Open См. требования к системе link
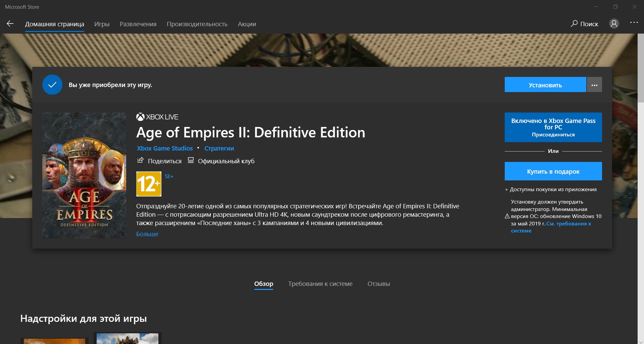The height and width of the screenshot is (344, 644). [x=551, y=227]
